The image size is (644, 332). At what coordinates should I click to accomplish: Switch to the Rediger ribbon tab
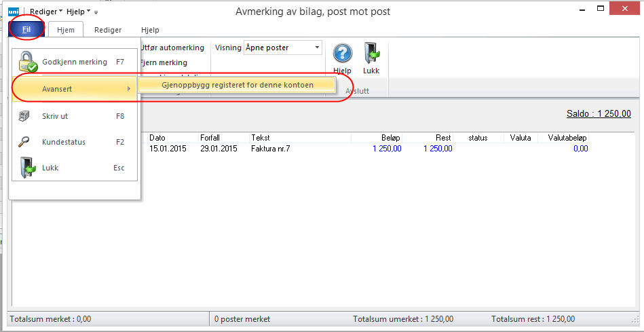(x=108, y=30)
